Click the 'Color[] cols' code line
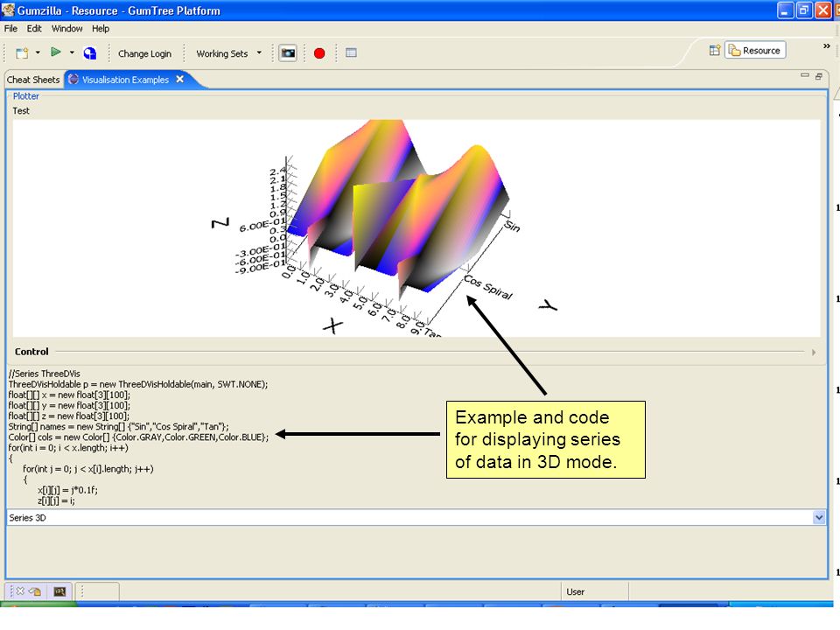840x630 pixels. tap(138, 437)
